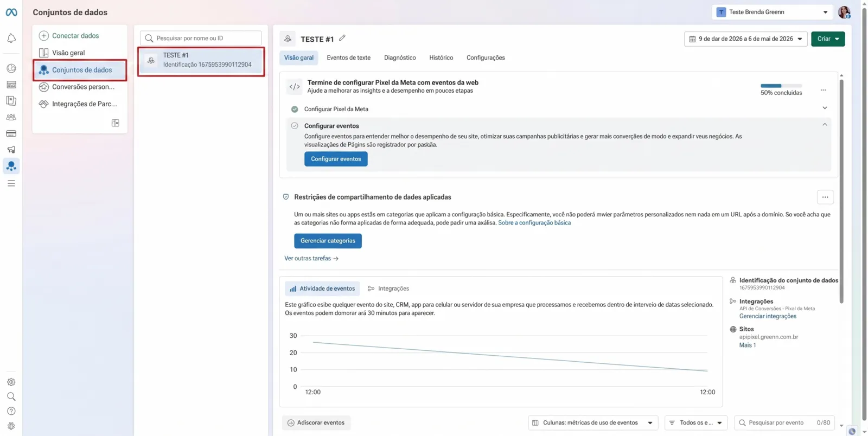The width and height of the screenshot is (868, 436).
Task: Focus the Pesquisar por evento search field
Action: click(785, 423)
